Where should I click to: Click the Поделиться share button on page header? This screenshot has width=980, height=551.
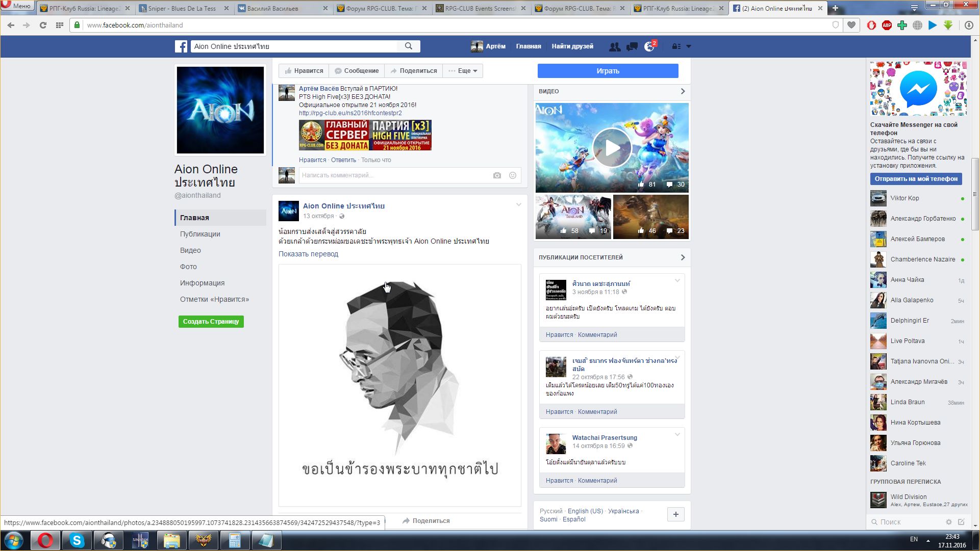413,71
